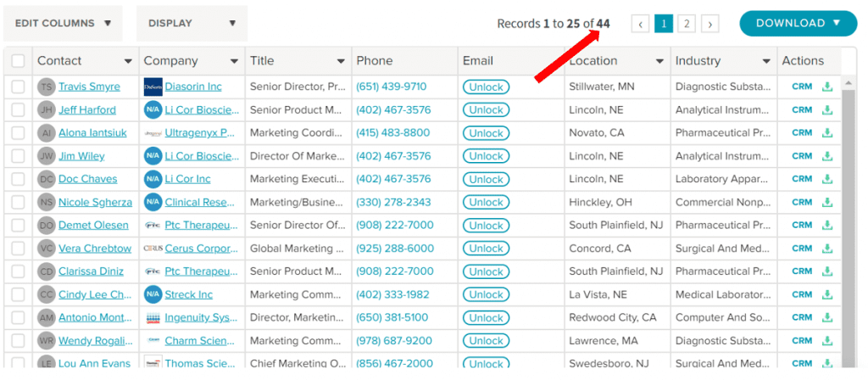Open Vera Chrebtow contact link
Viewport: 868px width, 380px height.
click(x=95, y=249)
